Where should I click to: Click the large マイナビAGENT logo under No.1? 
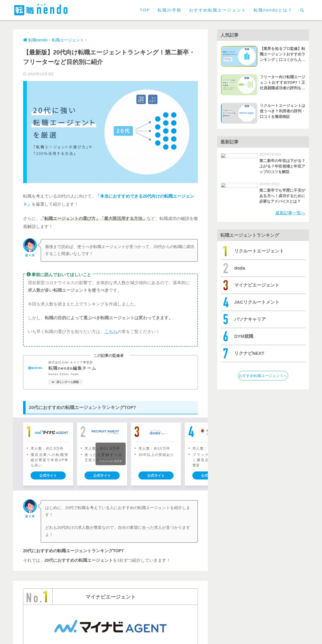click(x=110, y=626)
